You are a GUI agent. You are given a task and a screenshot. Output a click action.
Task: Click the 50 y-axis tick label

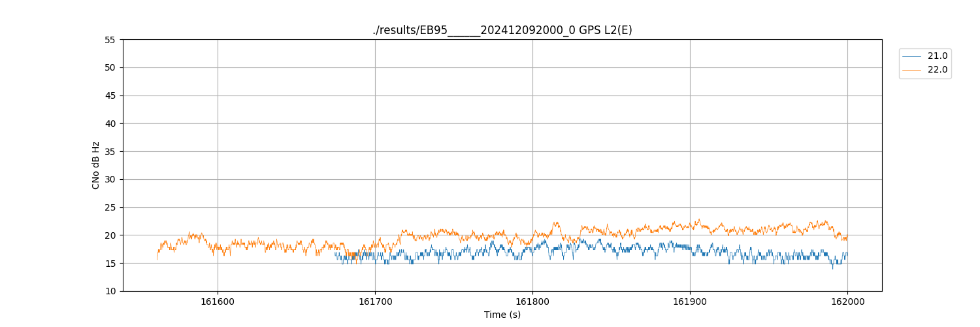pyautogui.click(x=110, y=67)
